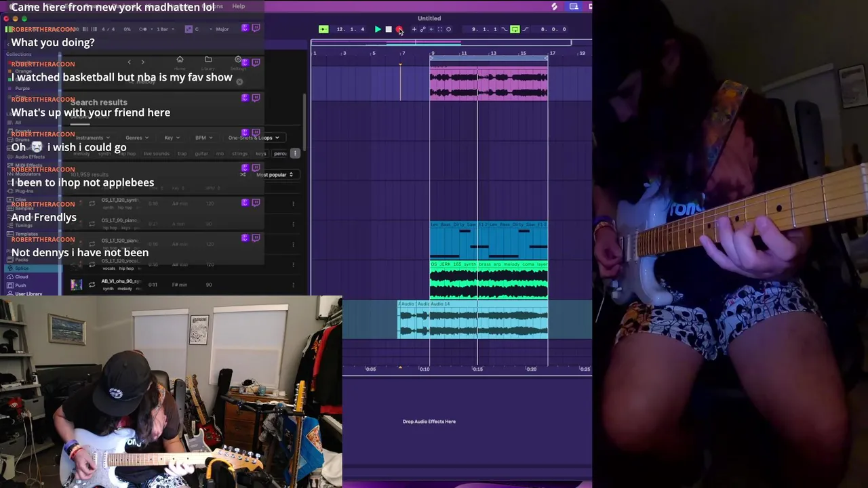Expand the Key filter dropdown
Viewport: 868px width, 488px height.
172,138
